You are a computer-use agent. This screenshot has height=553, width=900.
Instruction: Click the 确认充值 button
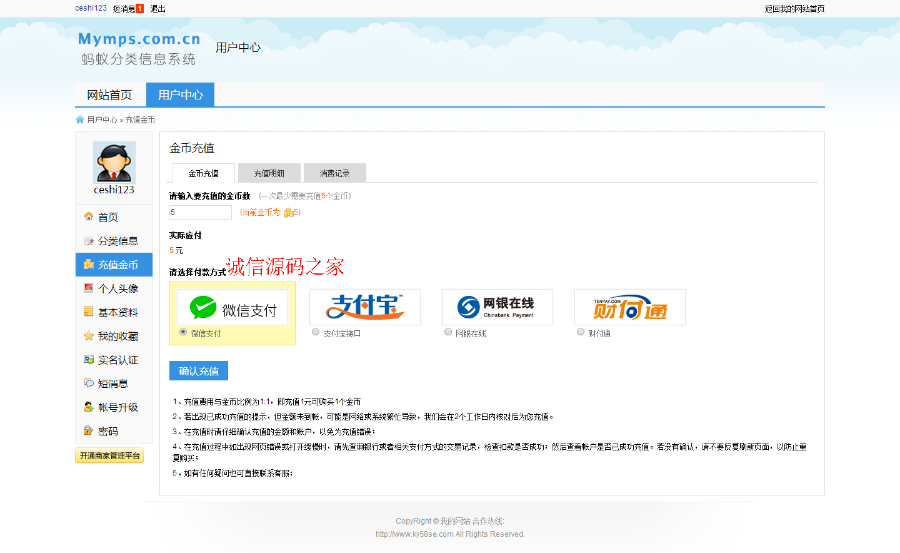pos(199,371)
